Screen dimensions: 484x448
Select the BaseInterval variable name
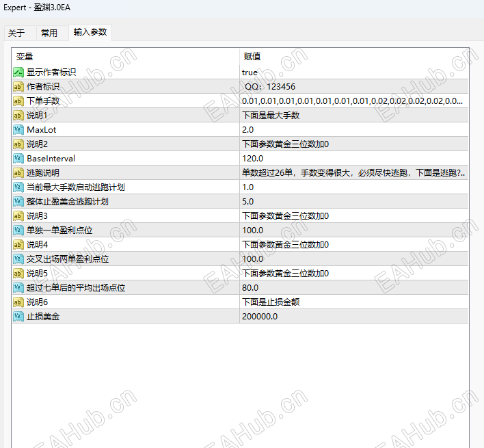click(51, 159)
